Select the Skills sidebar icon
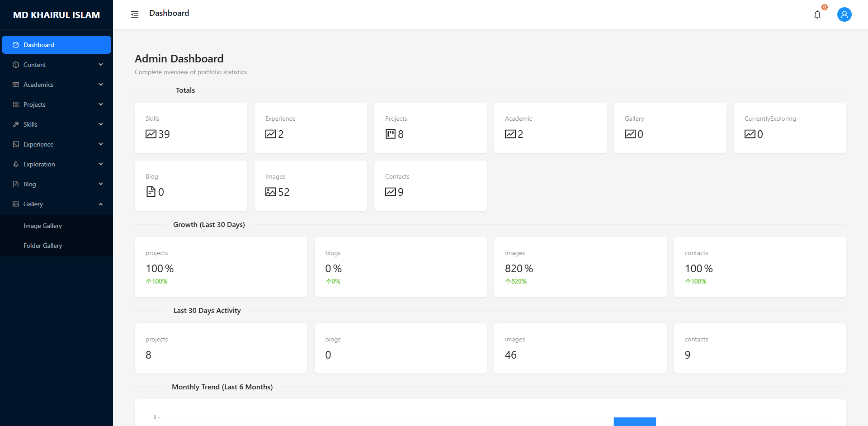 (x=16, y=124)
